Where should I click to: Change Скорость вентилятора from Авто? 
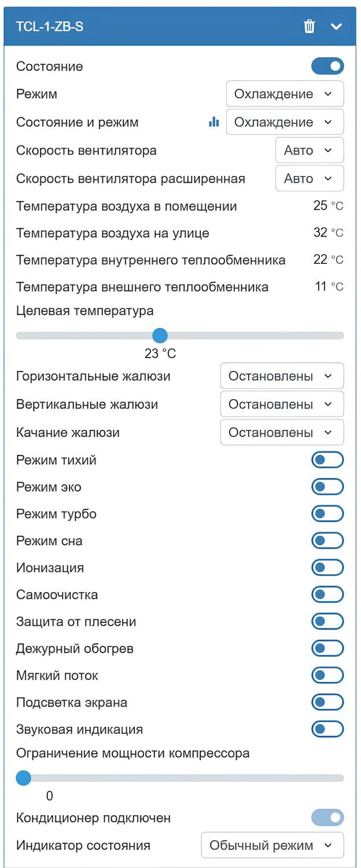[309, 150]
